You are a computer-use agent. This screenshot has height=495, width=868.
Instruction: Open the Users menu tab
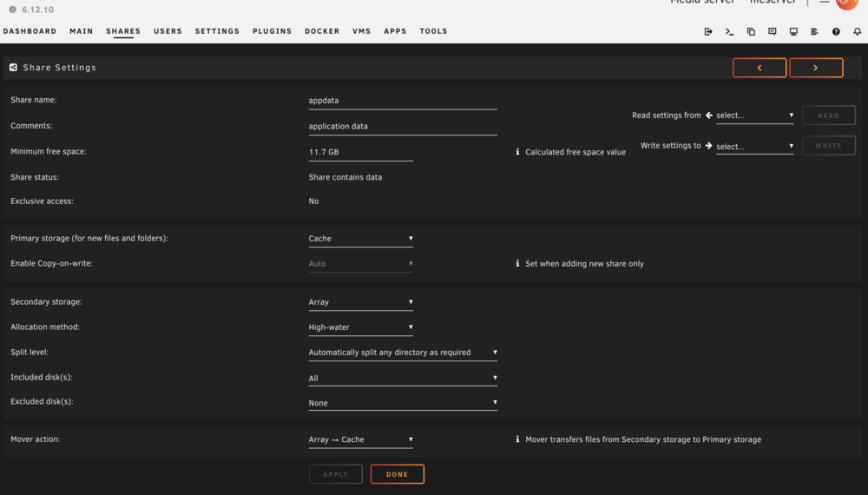click(x=168, y=31)
